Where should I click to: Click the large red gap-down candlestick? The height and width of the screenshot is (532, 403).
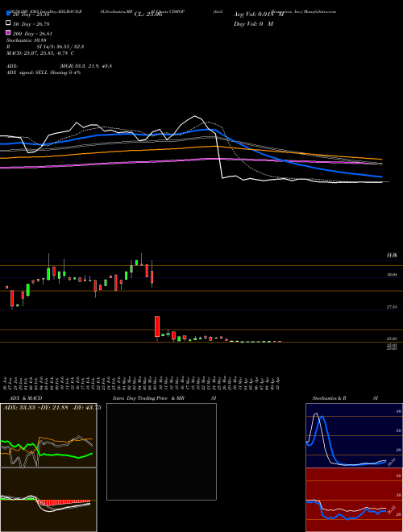tap(157, 326)
